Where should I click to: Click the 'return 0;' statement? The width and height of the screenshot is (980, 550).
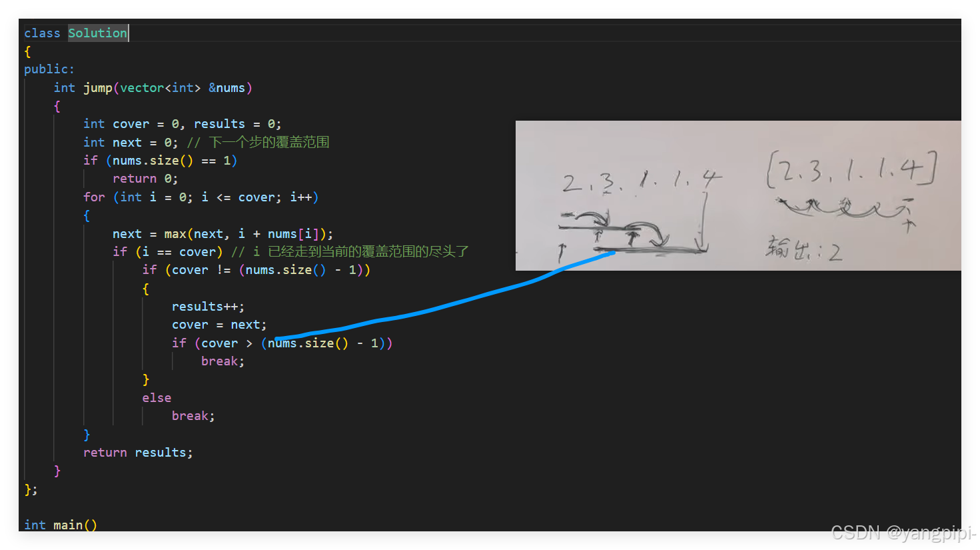click(x=145, y=179)
